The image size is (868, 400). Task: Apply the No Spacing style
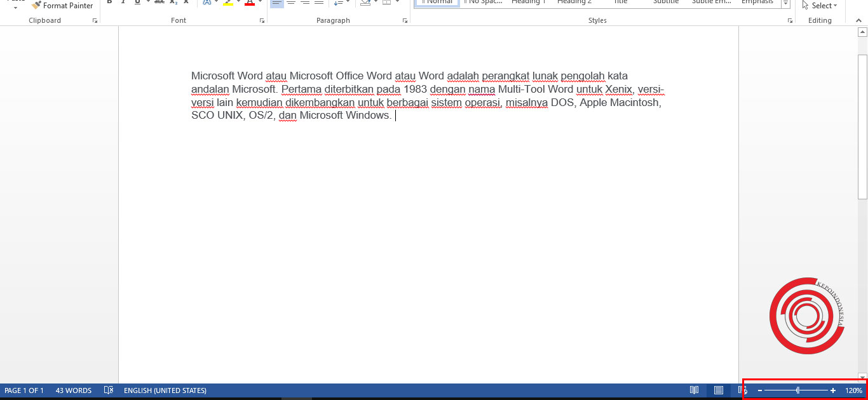click(x=482, y=3)
